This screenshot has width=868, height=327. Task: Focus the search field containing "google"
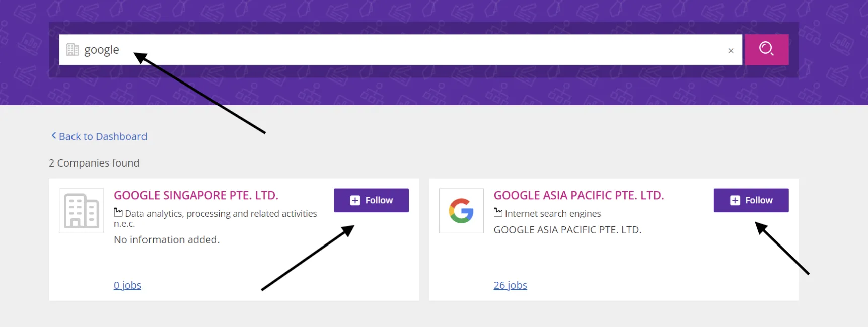pyautogui.click(x=403, y=50)
